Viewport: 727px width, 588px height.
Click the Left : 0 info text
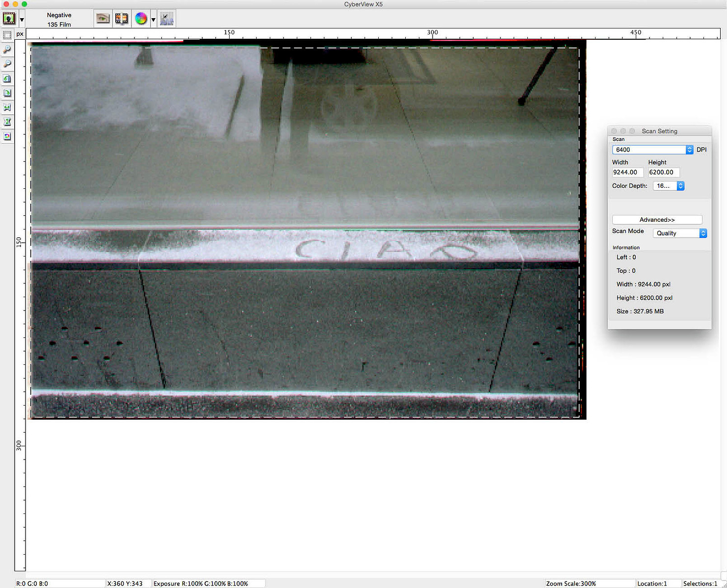[x=626, y=257]
